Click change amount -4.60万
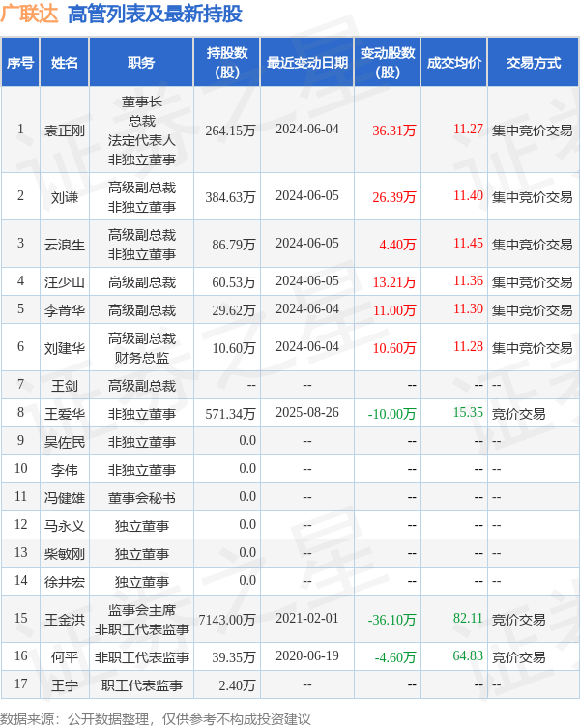This screenshot has height=728, width=580. point(395,657)
